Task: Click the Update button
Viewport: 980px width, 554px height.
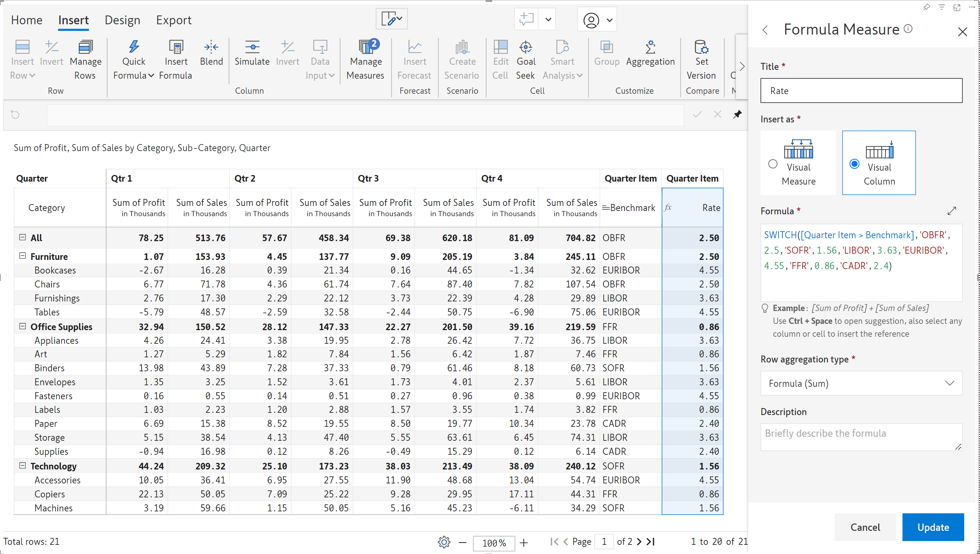Action: (x=933, y=527)
